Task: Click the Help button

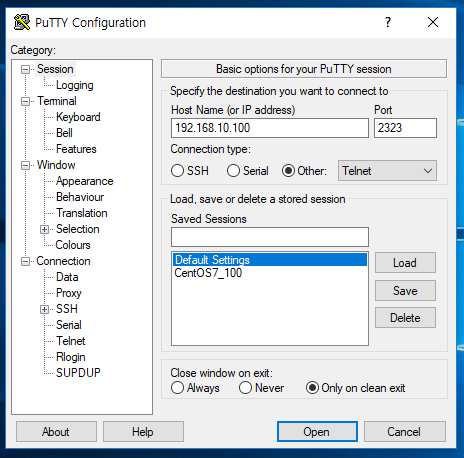Action: pyautogui.click(x=143, y=432)
